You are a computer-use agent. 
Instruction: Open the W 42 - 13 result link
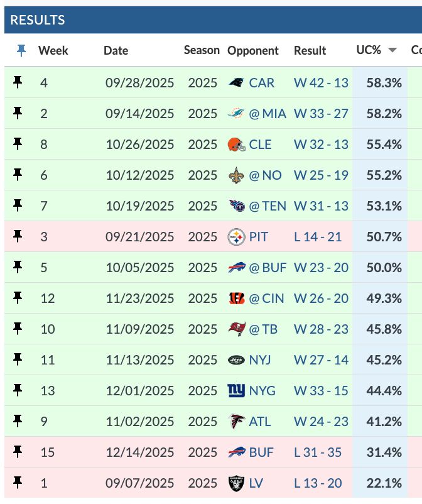pos(321,83)
